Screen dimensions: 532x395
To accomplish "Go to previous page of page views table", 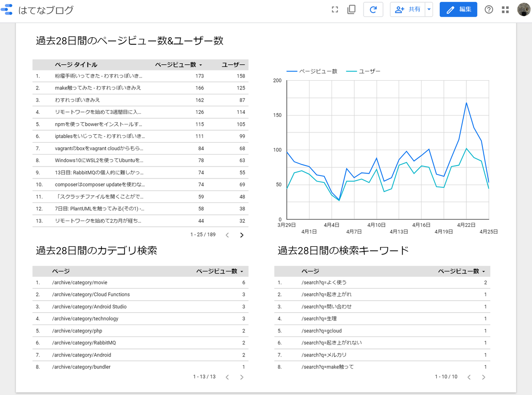I will tap(227, 235).
